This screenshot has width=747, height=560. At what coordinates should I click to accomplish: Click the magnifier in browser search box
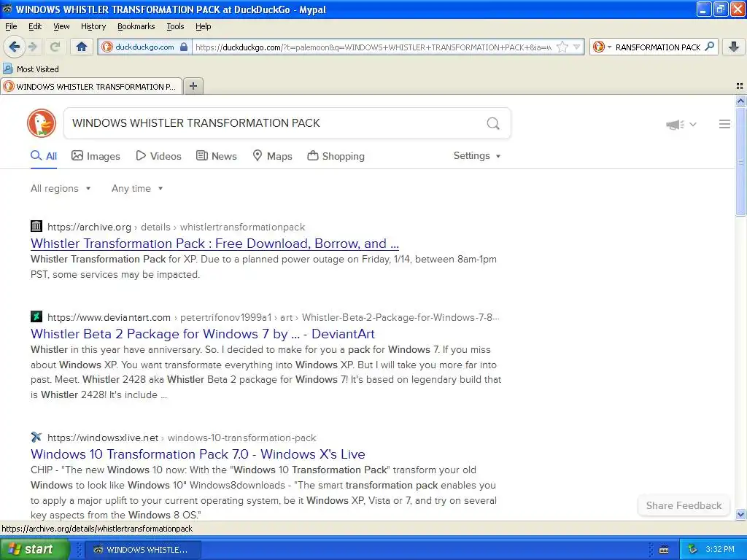[x=709, y=47]
